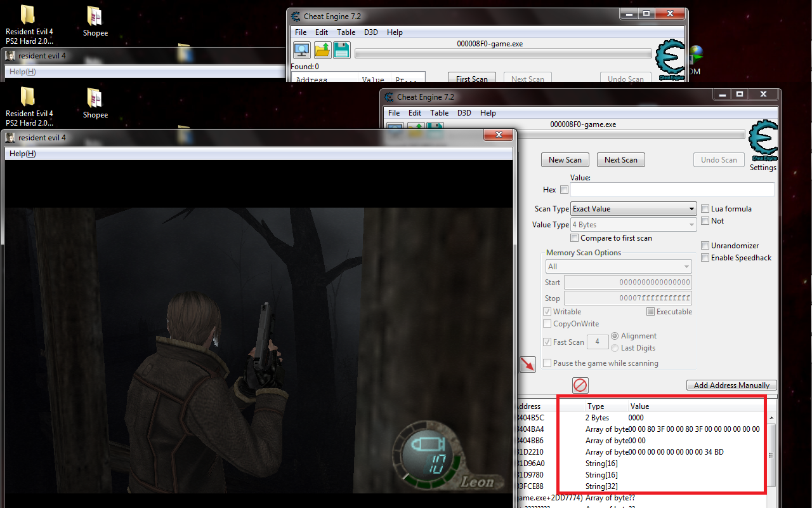Click Cheat Engine gear logo in back window
Screen dimensions: 812x508
point(669,58)
